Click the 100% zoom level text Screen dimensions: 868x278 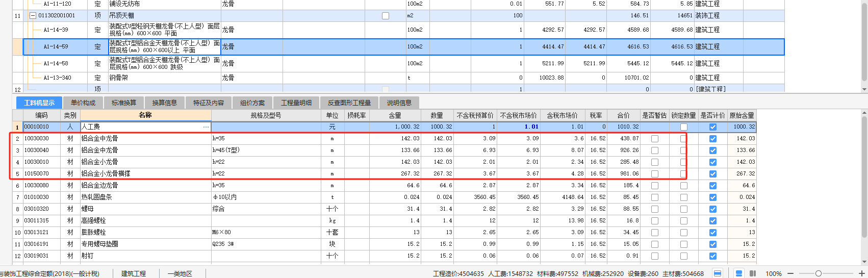774,274
